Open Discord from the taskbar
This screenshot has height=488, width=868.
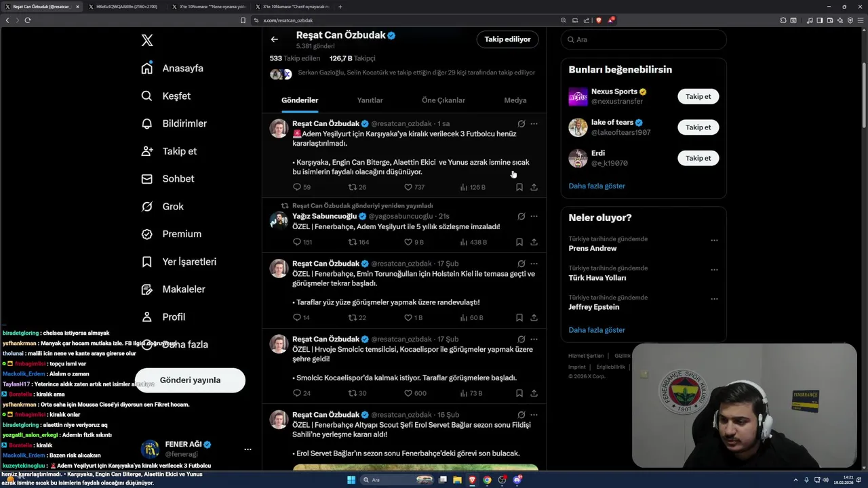tap(517, 480)
